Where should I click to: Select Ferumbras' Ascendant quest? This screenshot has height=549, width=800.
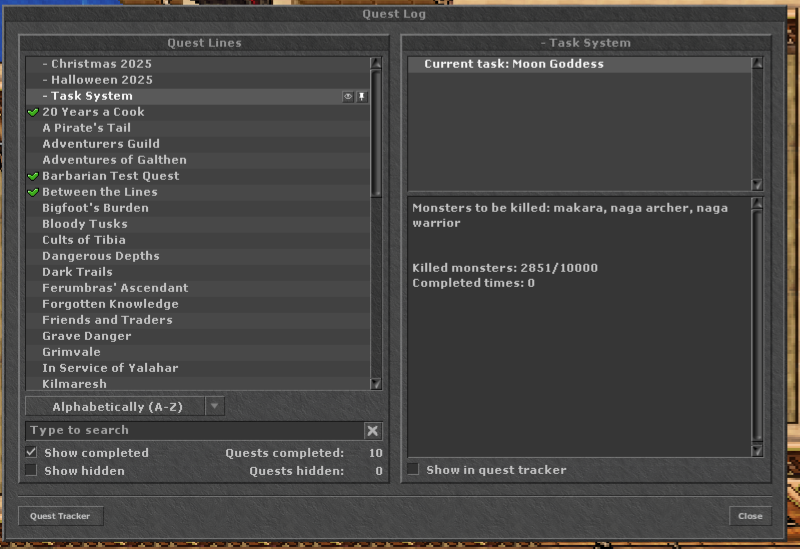(x=198, y=288)
